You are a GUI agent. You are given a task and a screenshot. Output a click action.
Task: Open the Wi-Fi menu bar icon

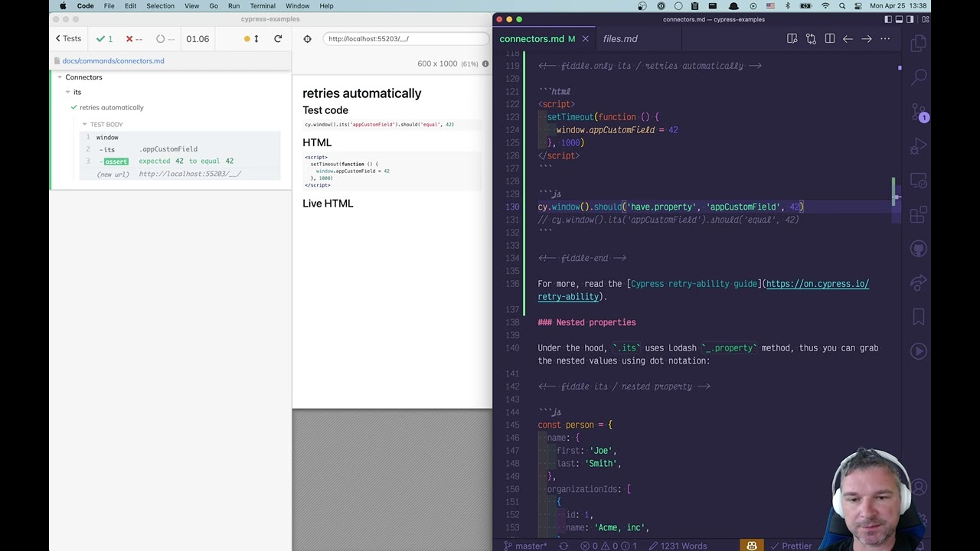pos(825,6)
